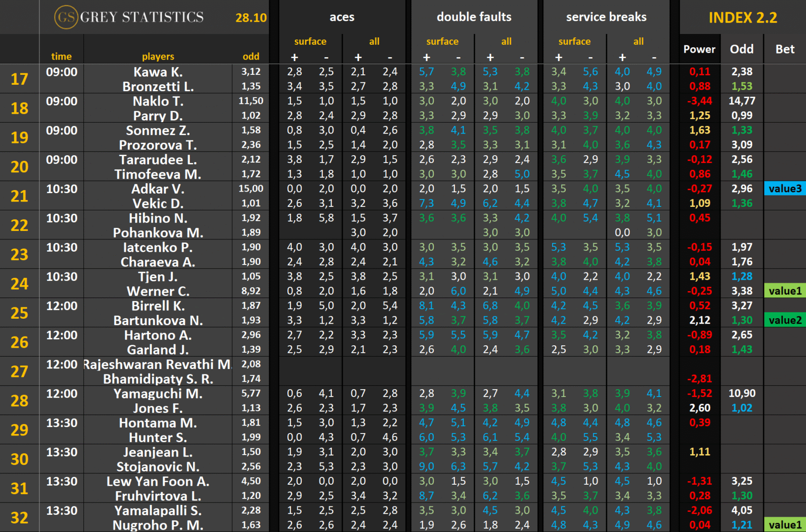Select the blue value3 bet badge
Viewport: 806px width, 532px height.
click(x=785, y=189)
